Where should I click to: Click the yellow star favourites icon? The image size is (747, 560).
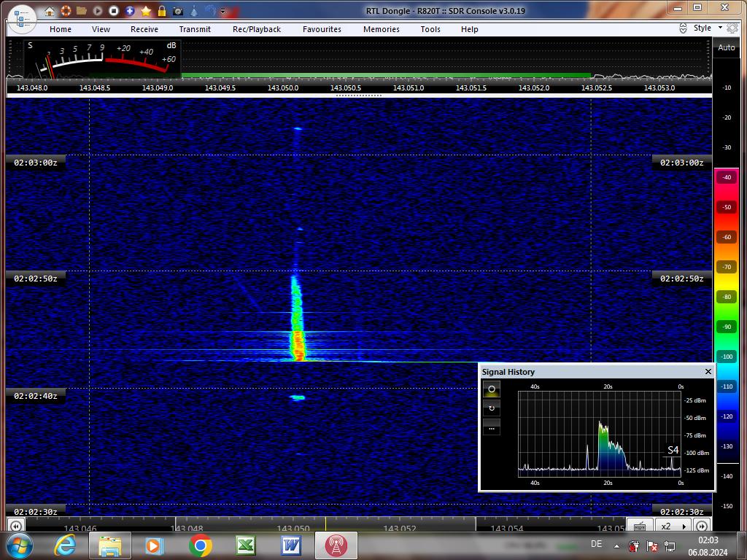point(146,10)
